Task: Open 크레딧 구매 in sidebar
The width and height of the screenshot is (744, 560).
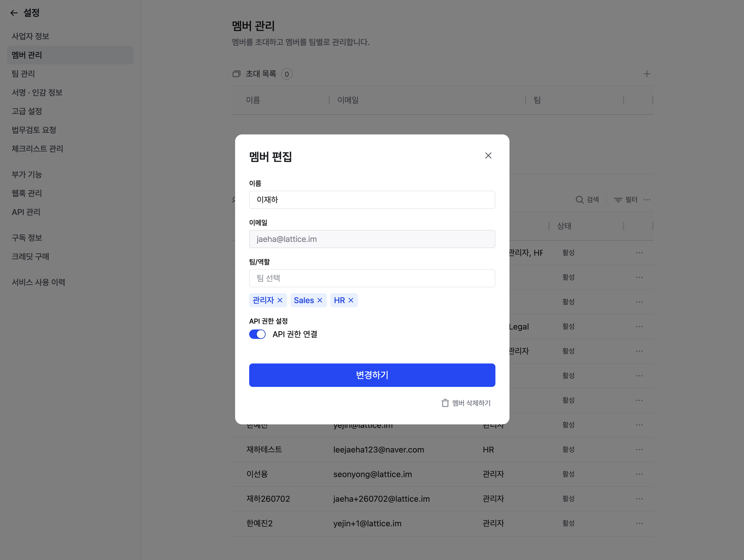Action: (30, 257)
